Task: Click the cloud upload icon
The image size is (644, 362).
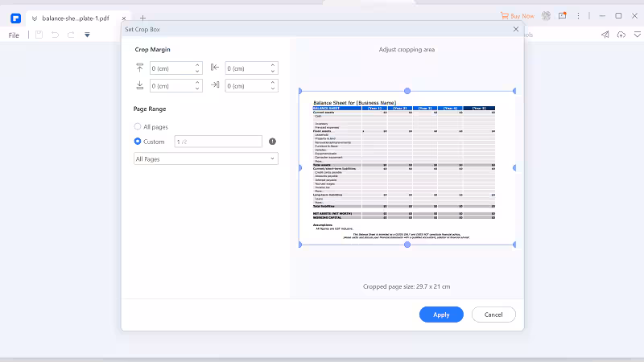Action: (x=621, y=35)
